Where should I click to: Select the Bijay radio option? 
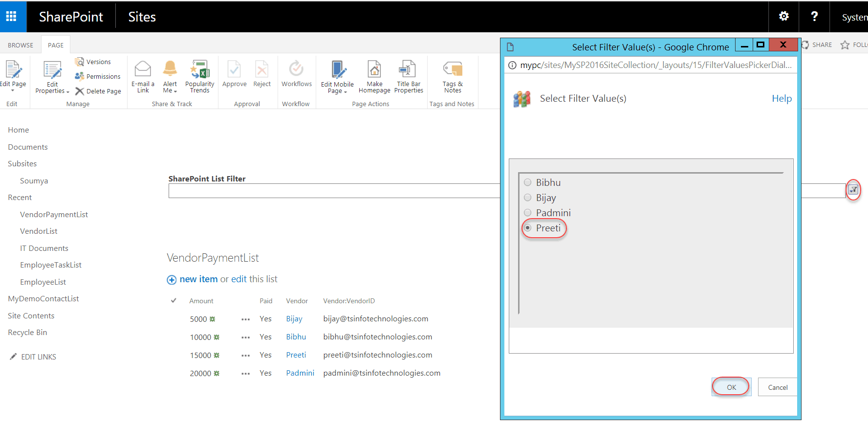[x=527, y=198]
